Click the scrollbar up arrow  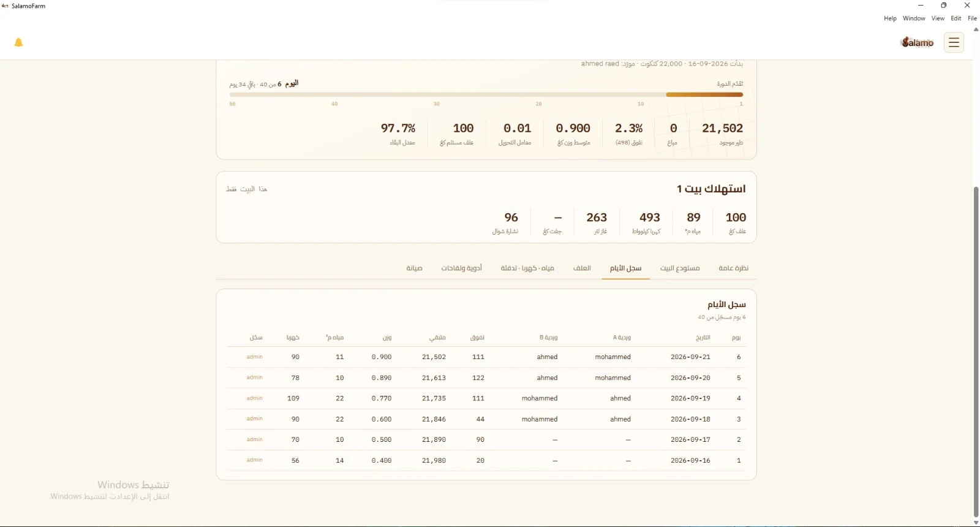(976, 29)
